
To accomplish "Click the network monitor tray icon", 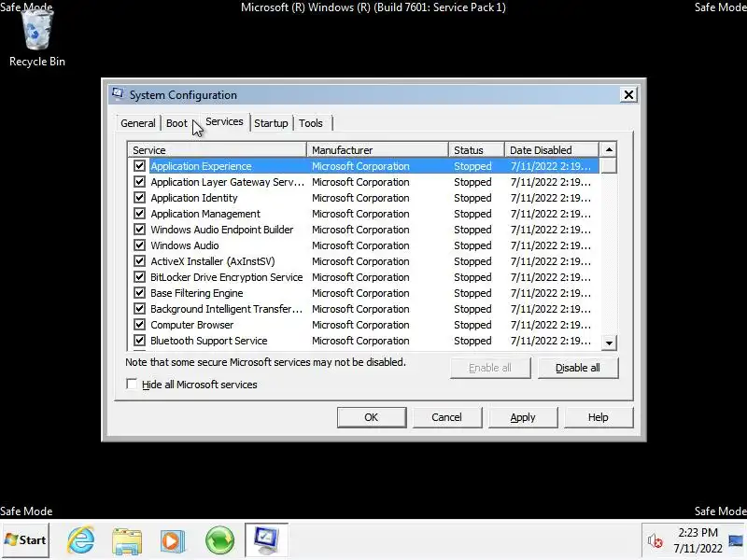I will point(735,540).
